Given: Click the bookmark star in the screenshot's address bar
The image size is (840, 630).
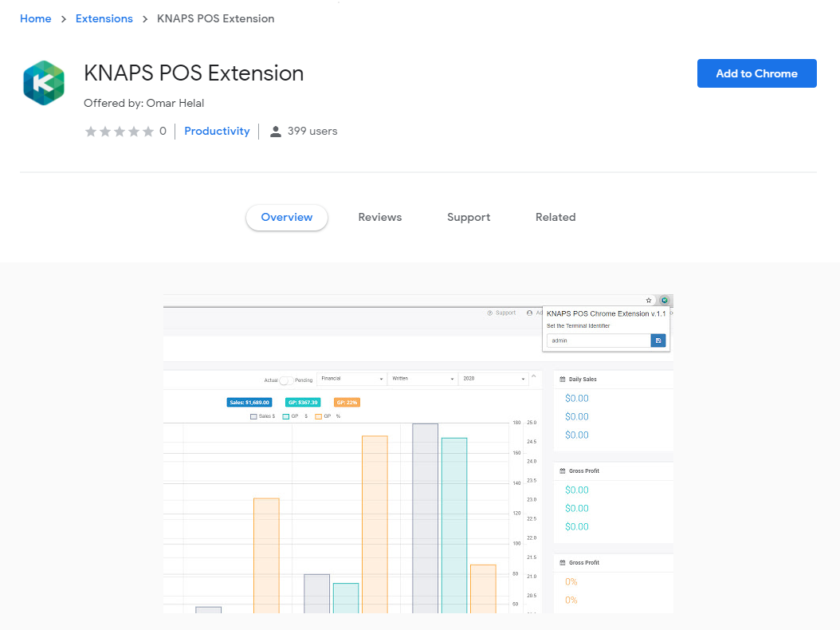Looking at the screenshot, I should [x=648, y=300].
